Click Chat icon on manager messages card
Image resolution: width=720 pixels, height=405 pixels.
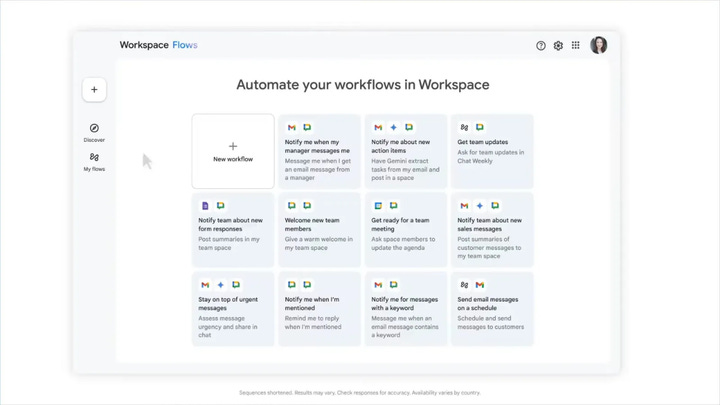click(x=307, y=127)
